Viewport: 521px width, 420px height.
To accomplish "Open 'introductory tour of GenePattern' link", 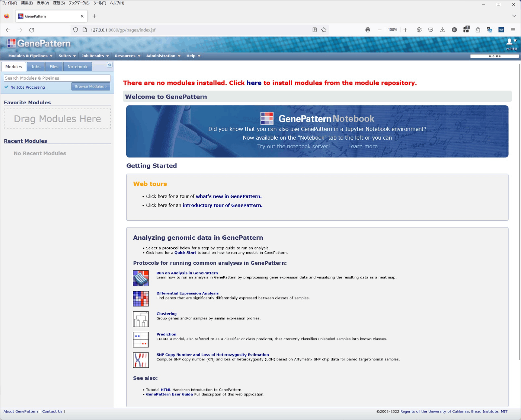I will [x=222, y=205].
